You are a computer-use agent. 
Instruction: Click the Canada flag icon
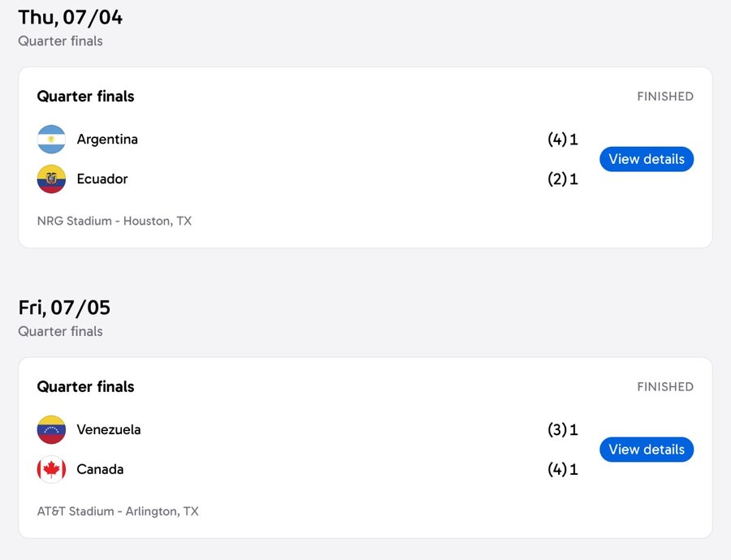tap(51, 469)
